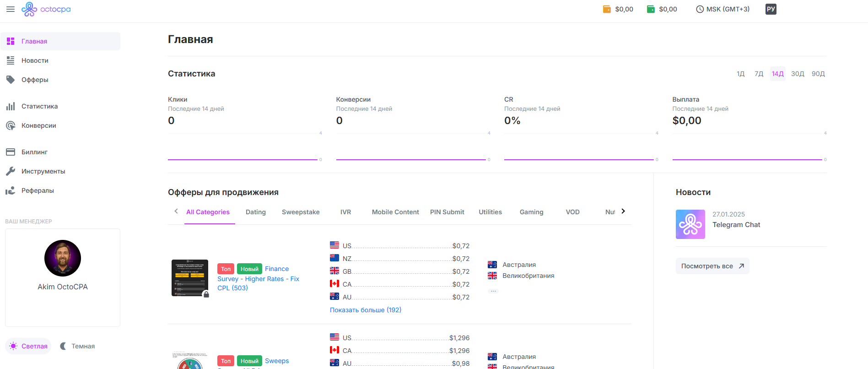This screenshot has height=369, width=868.
Task: Select the All Categories tab
Action: coord(208,212)
